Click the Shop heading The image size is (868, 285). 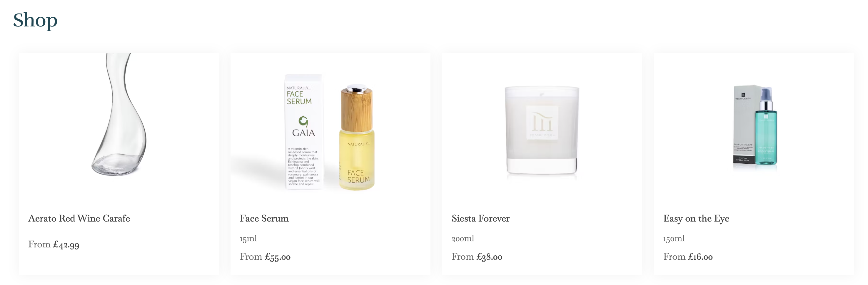click(x=35, y=21)
